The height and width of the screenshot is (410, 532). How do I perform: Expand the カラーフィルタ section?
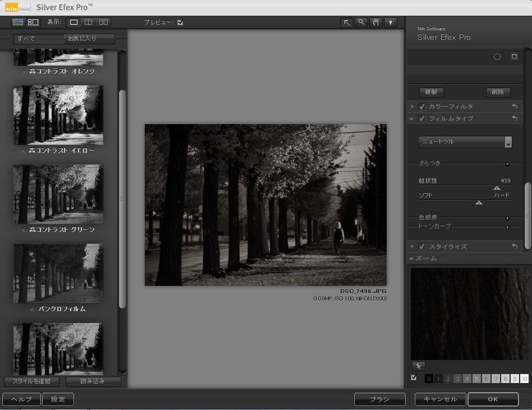pyautogui.click(x=412, y=107)
